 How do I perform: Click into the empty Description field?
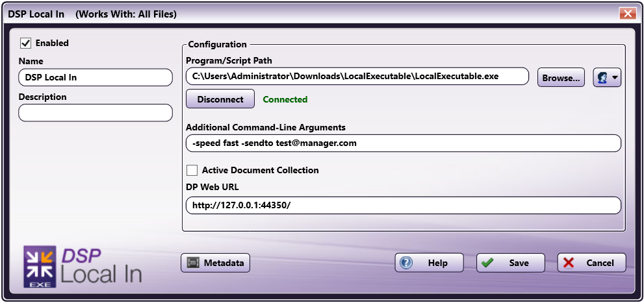(96, 113)
